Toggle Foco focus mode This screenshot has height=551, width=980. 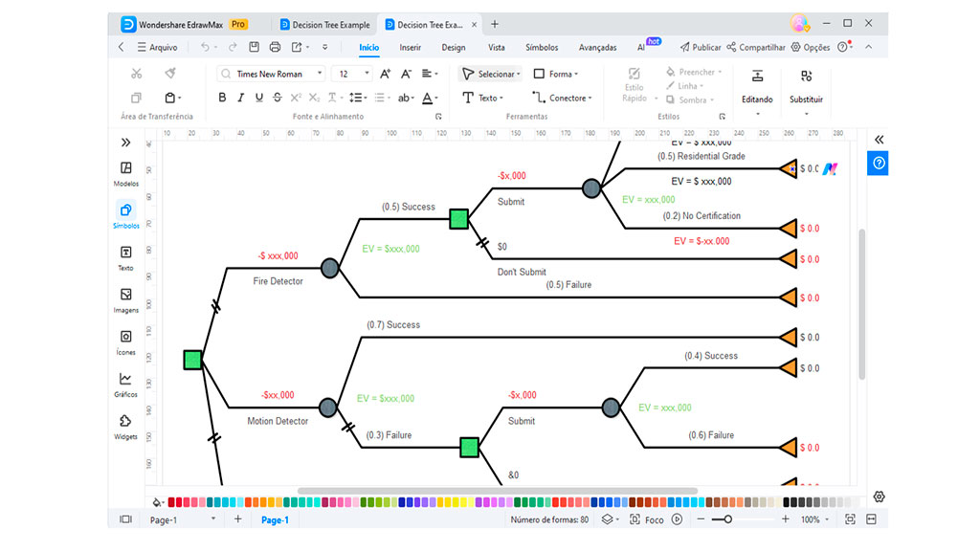tap(647, 519)
